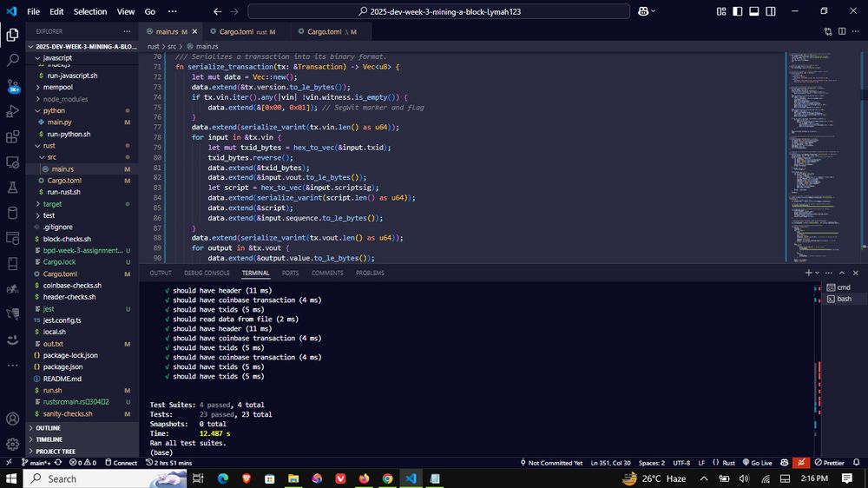Go forward using the navigation arrow

pyautogui.click(x=234, y=11)
